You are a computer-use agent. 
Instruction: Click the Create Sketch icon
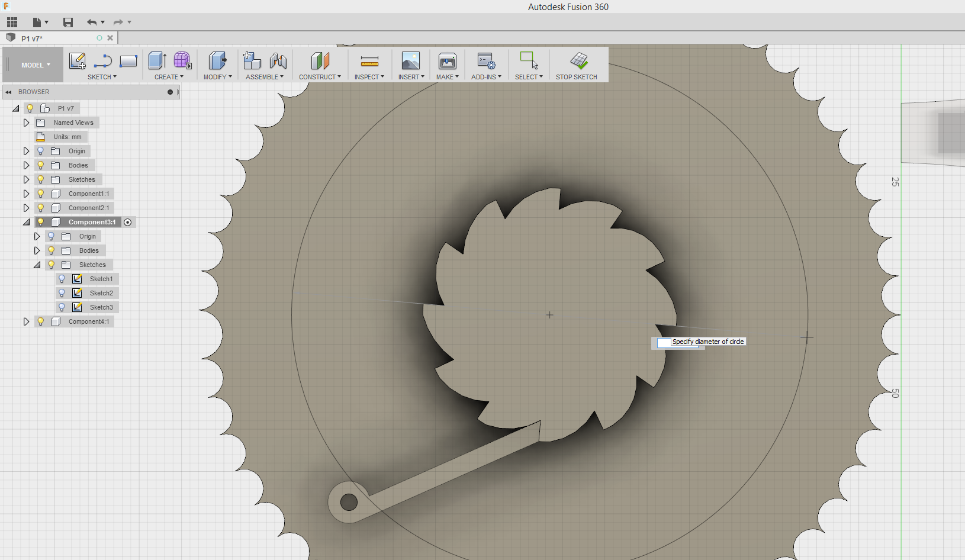click(x=78, y=60)
